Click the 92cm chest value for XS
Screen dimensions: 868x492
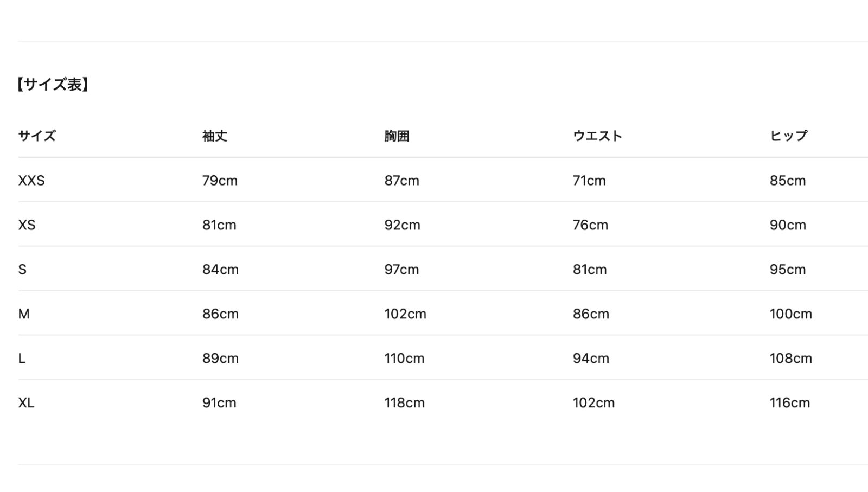(x=402, y=225)
